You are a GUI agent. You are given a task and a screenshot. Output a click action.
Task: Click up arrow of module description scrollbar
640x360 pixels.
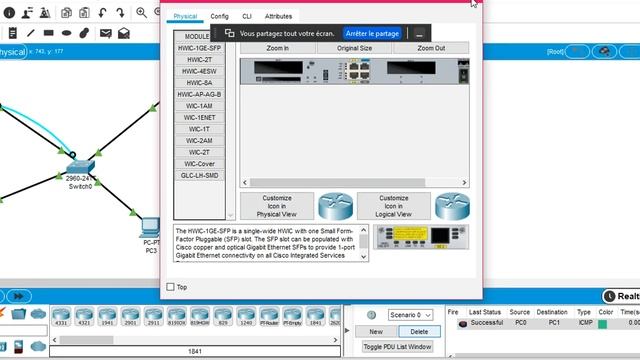[x=364, y=230]
